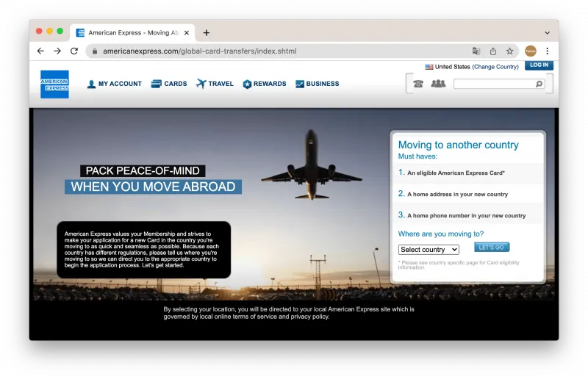Open the Travel menu

(215, 84)
